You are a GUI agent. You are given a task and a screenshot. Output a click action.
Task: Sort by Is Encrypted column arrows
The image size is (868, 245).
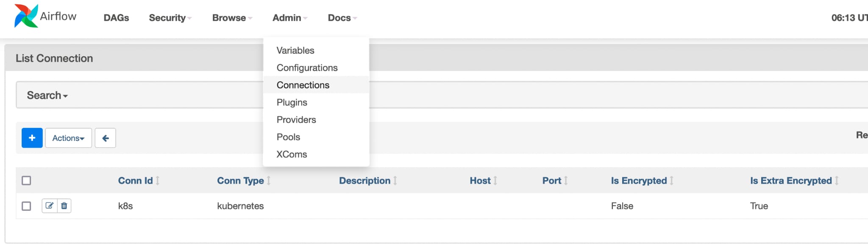click(x=672, y=181)
